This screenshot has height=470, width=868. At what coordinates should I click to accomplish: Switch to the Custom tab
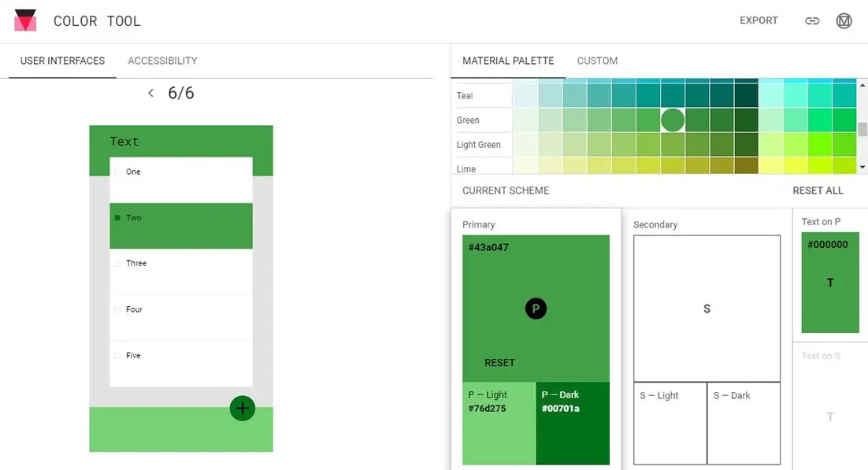(597, 61)
